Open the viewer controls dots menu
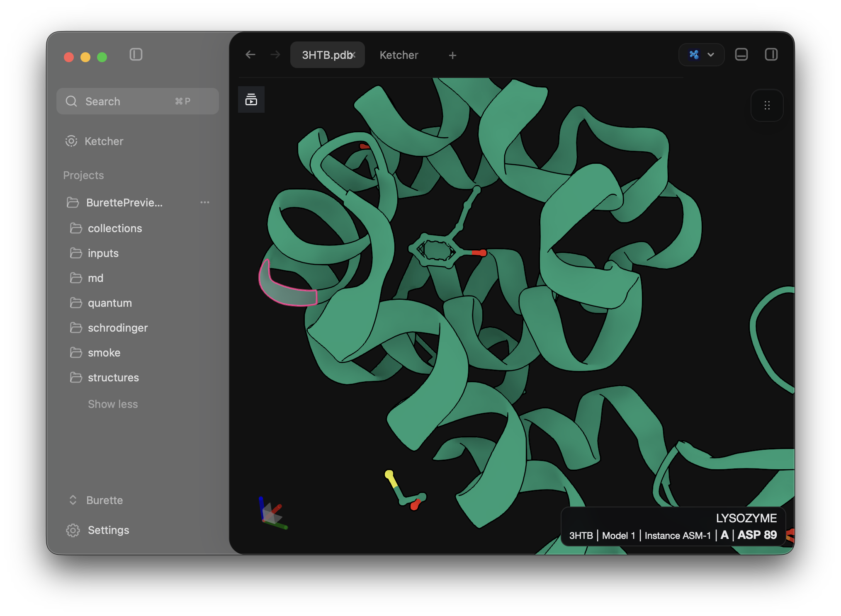This screenshot has width=841, height=616. pos(767,105)
